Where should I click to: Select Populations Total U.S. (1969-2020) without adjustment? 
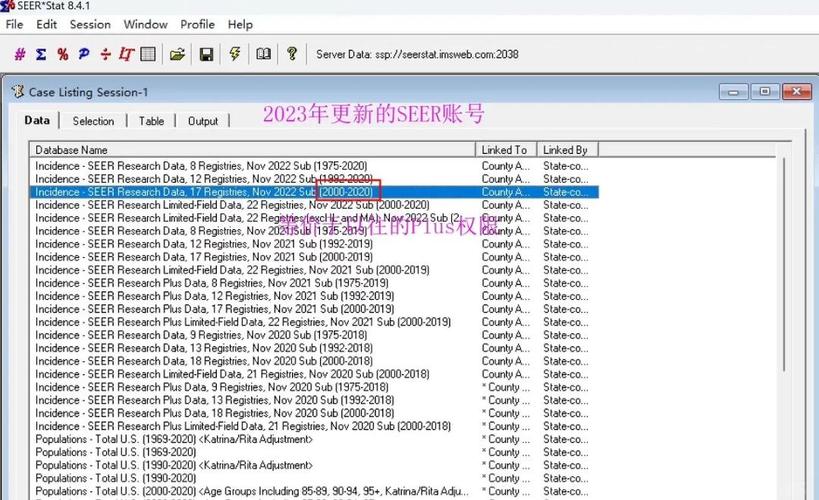click(115, 452)
